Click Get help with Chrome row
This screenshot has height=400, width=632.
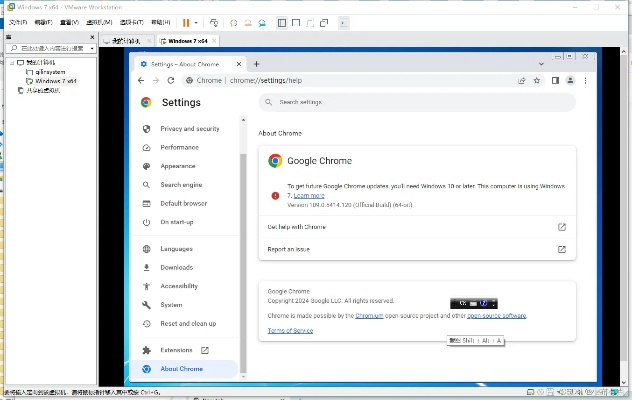point(417,227)
